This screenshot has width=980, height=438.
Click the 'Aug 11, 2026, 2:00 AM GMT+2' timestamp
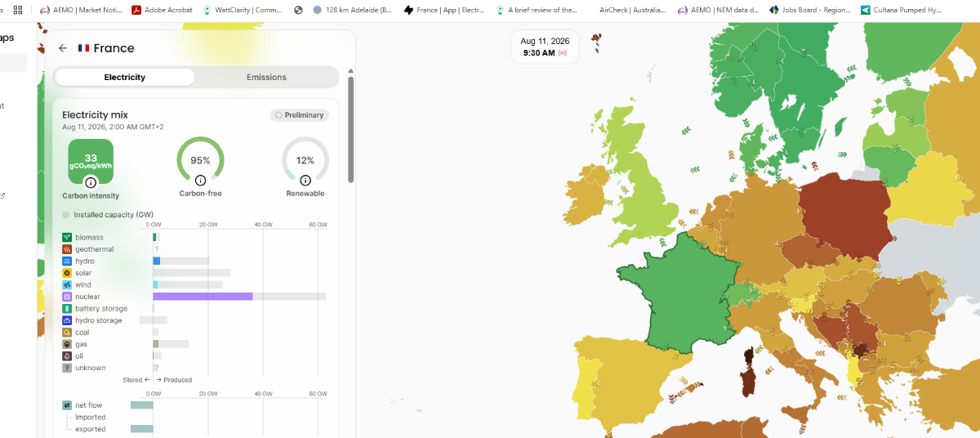tap(113, 127)
